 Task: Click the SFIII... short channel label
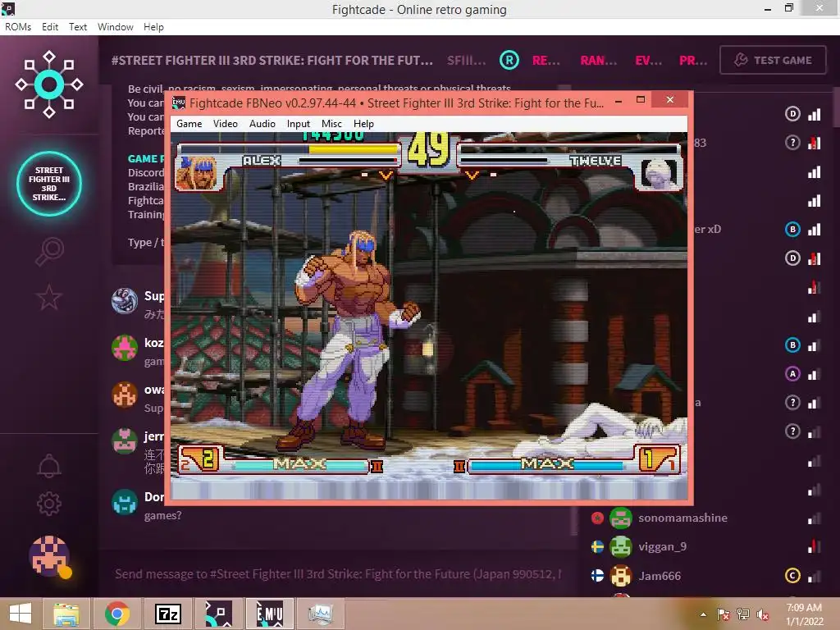pyautogui.click(x=467, y=61)
